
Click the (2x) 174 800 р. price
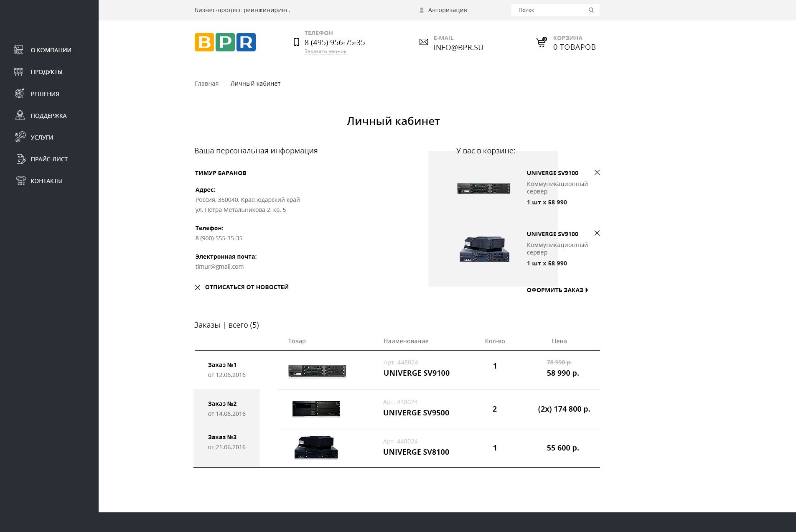click(x=564, y=409)
